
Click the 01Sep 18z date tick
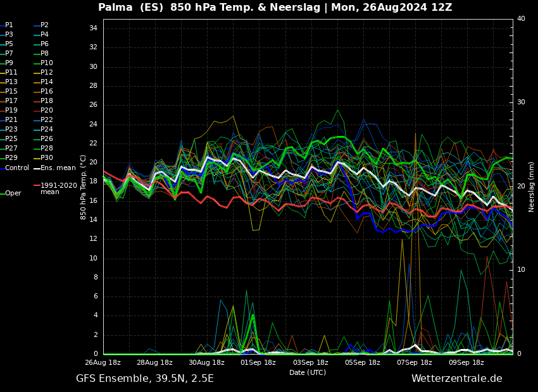pyautogui.click(x=258, y=363)
